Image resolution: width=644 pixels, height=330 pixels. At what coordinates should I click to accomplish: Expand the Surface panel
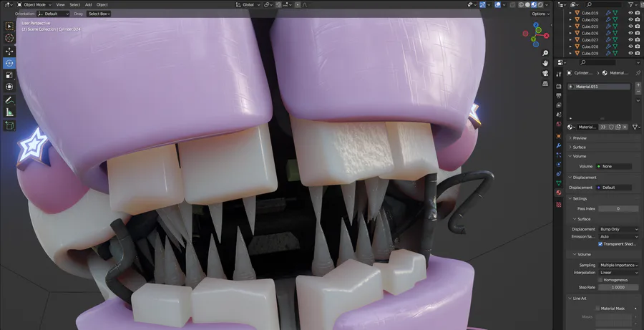602,147
